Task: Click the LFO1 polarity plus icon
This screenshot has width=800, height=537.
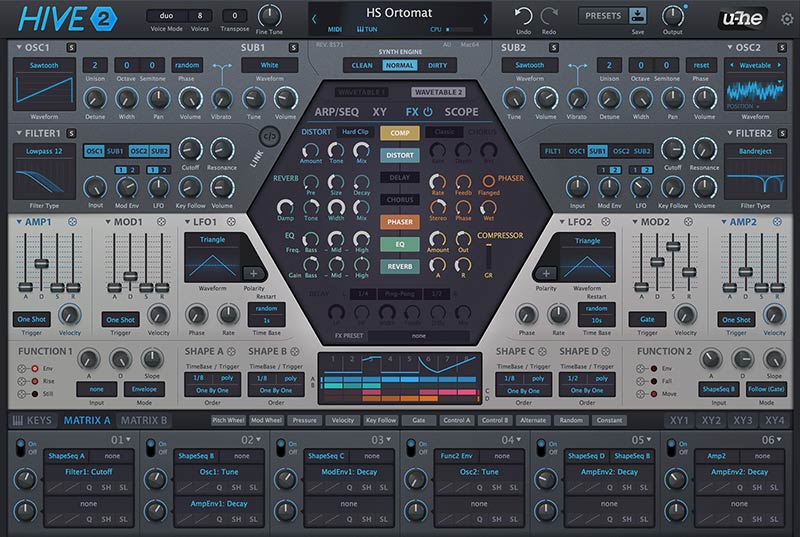Action: pos(253,274)
